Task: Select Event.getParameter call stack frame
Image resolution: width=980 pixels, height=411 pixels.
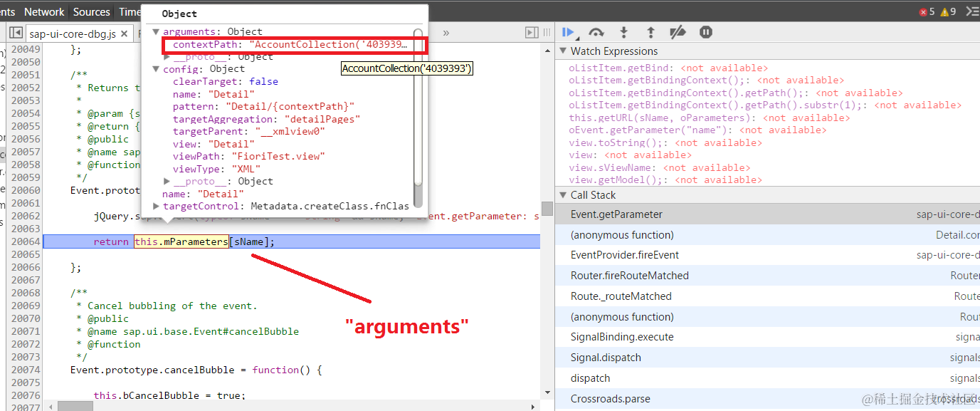Action: (767, 214)
